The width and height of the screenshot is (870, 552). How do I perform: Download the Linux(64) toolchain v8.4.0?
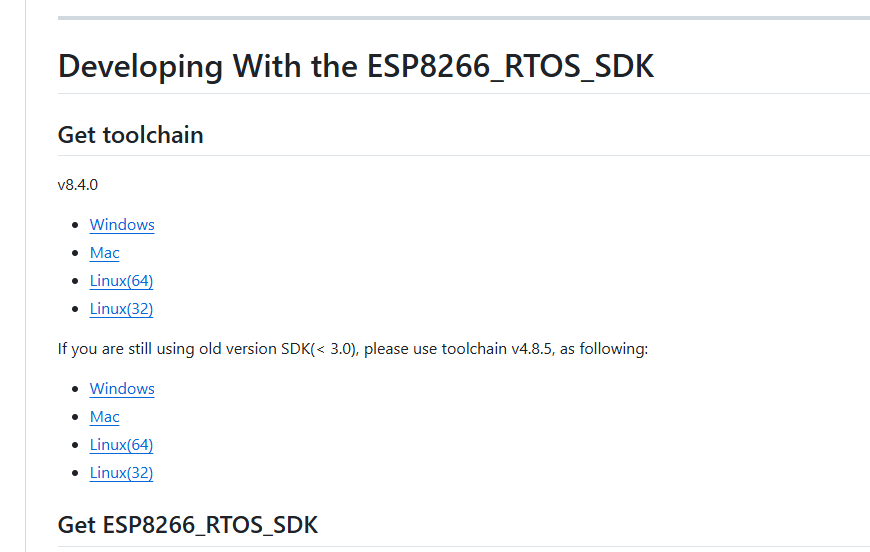pos(121,281)
